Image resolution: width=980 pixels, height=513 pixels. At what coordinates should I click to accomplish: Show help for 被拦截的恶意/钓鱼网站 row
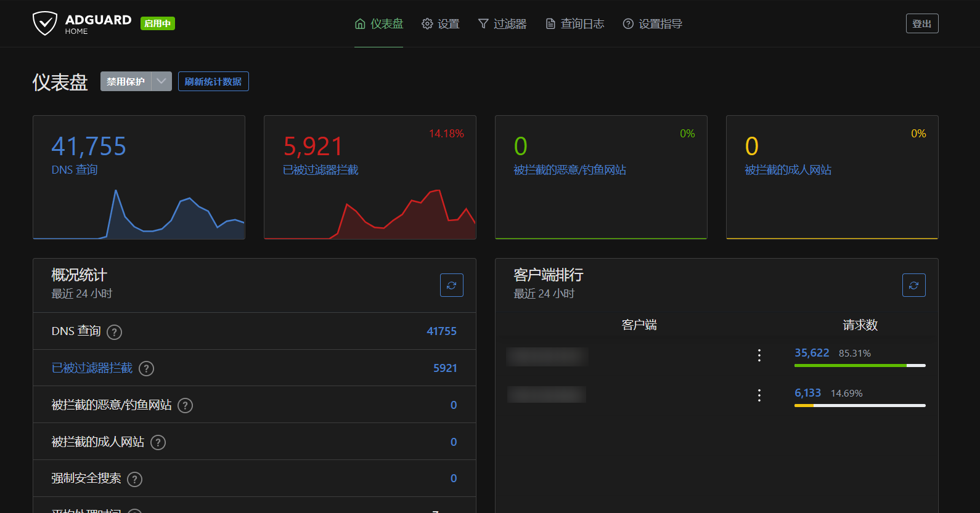coord(185,406)
